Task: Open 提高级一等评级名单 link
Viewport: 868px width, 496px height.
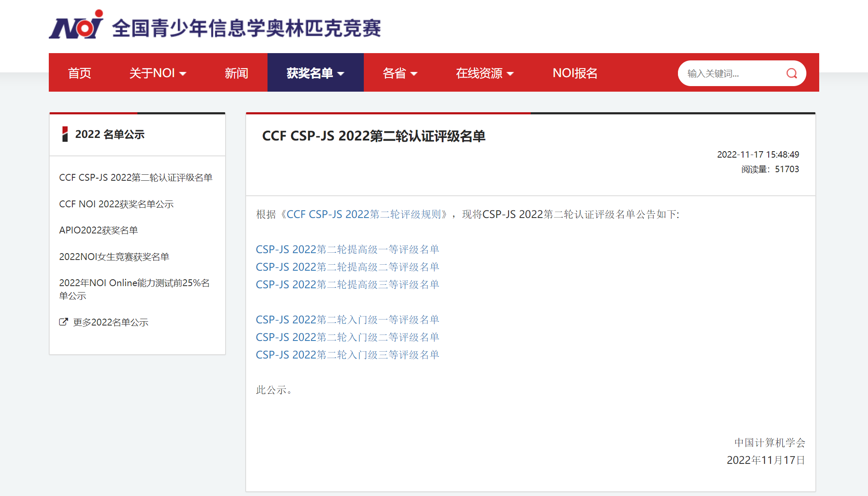Action: point(348,249)
